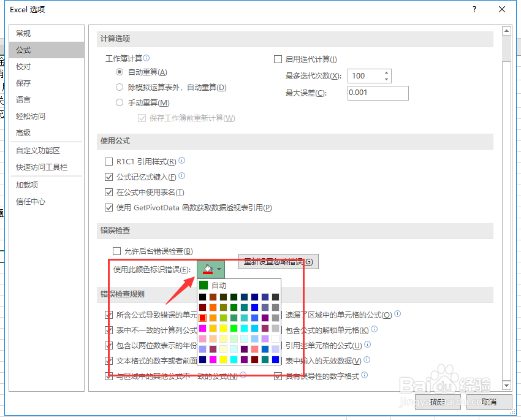Pick the bright lime green swatch

[234, 328]
